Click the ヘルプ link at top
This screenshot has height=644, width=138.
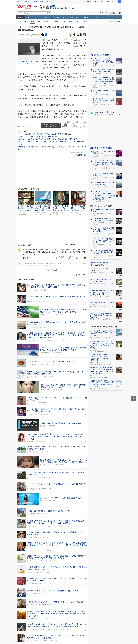[x=94, y=2]
